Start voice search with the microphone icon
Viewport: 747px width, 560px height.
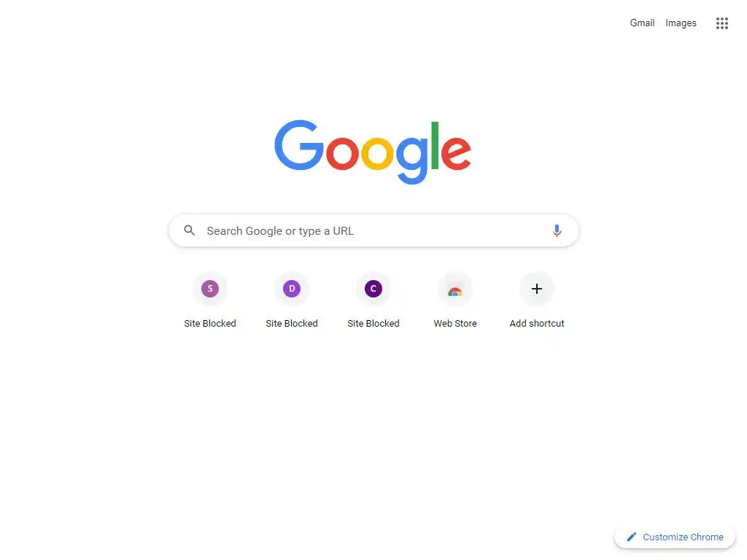(x=557, y=231)
